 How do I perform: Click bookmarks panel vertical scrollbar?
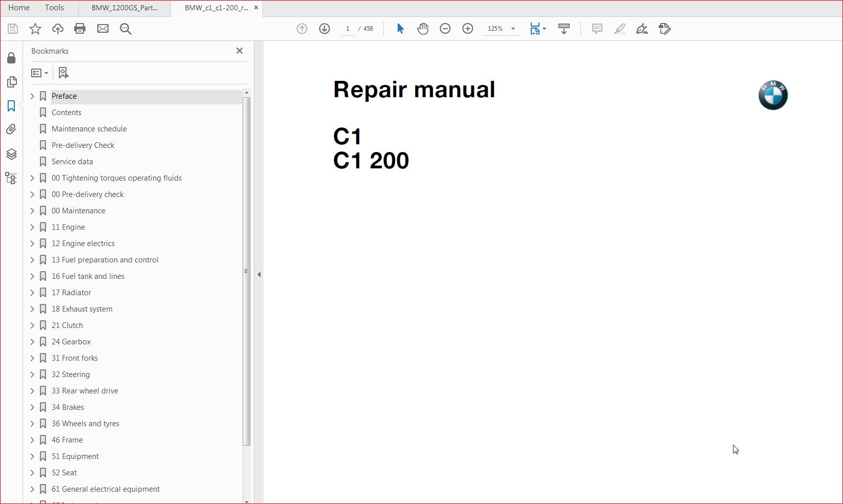(246, 271)
